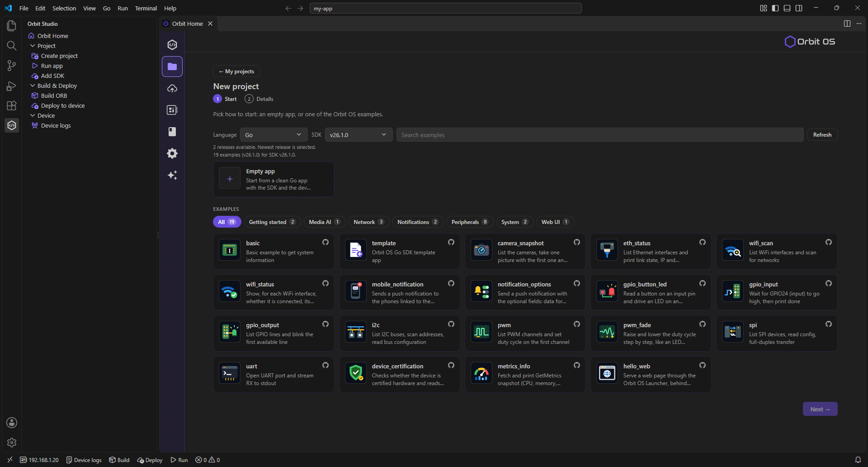Show the Getting started examples
Viewport: 868px width, 467px height.
click(x=272, y=222)
